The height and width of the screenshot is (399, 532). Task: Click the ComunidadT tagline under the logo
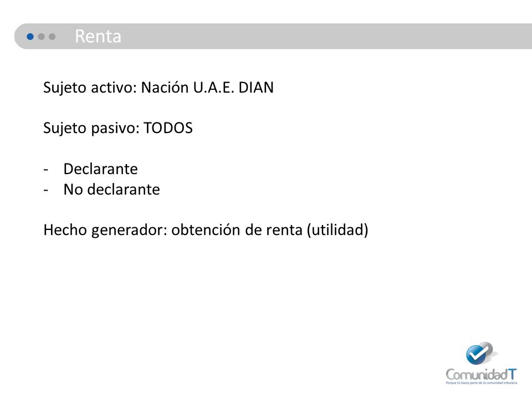click(482, 383)
